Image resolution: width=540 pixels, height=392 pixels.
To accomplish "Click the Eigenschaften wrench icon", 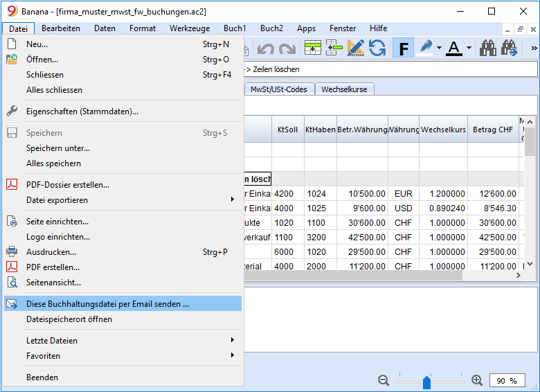I will [12, 111].
